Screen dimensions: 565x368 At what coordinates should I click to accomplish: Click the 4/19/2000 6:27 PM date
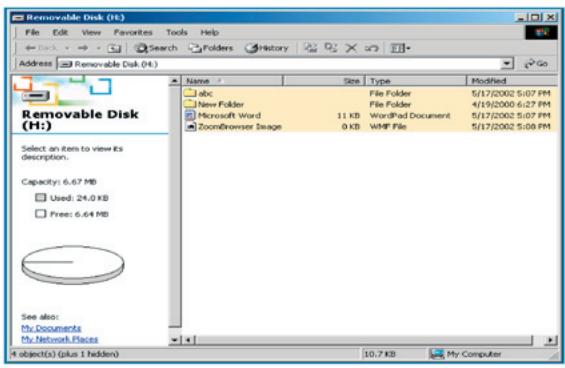pos(511,105)
